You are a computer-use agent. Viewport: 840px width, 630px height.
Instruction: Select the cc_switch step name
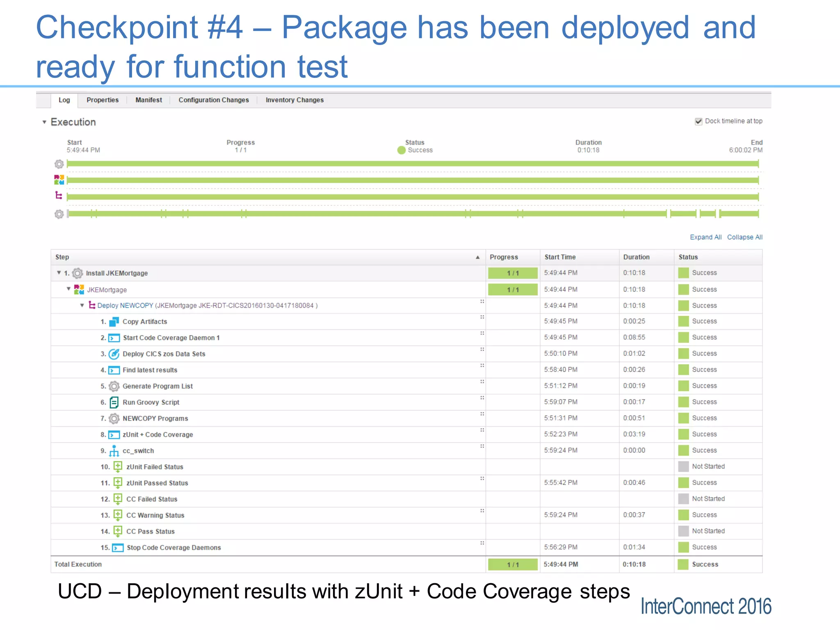tap(138, 451)
